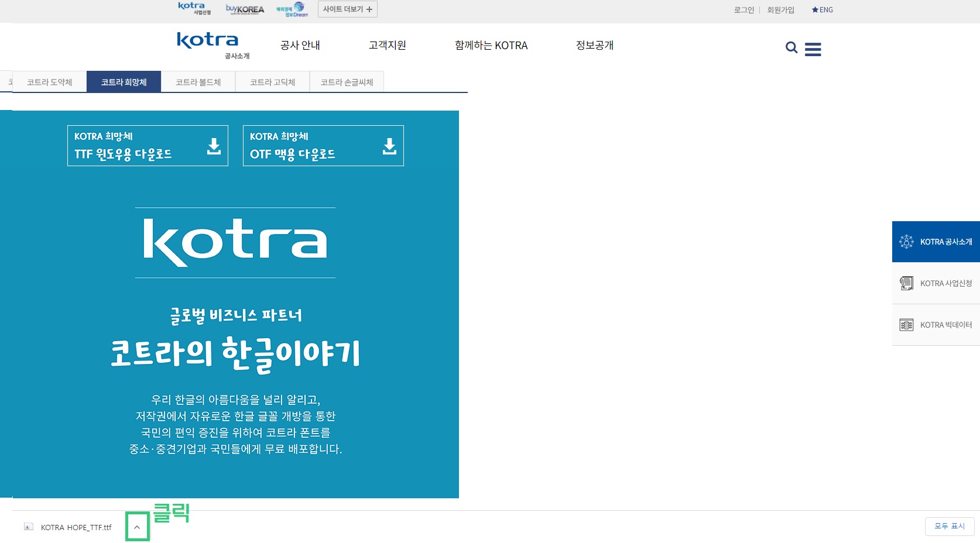This screenshot has height=543, width=980.
Task: Expand 사이트 더보기 site list
Action: point(348,9)
